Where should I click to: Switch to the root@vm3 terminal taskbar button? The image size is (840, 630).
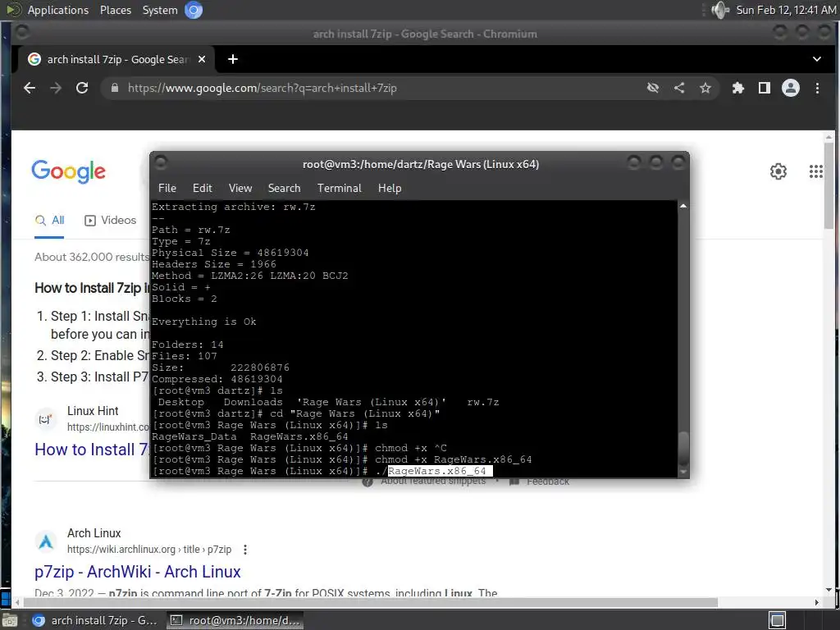coord(235,620)
